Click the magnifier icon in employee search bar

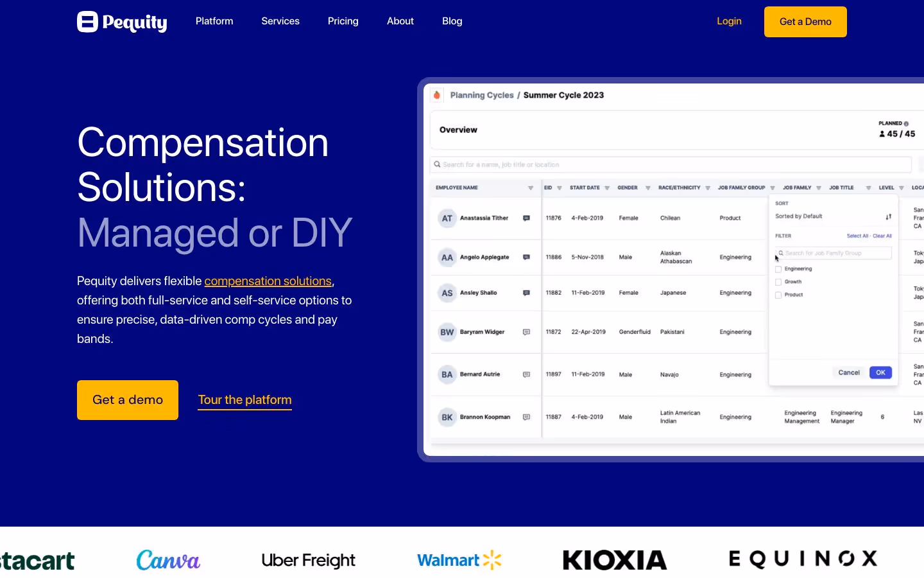(437, 164)
